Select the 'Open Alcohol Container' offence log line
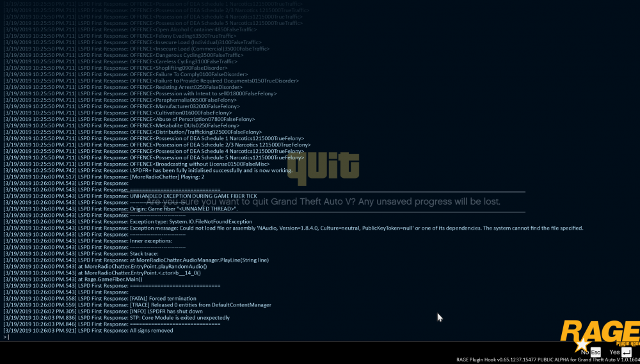This screenshot has height=364, width=640. click(130, 30)
